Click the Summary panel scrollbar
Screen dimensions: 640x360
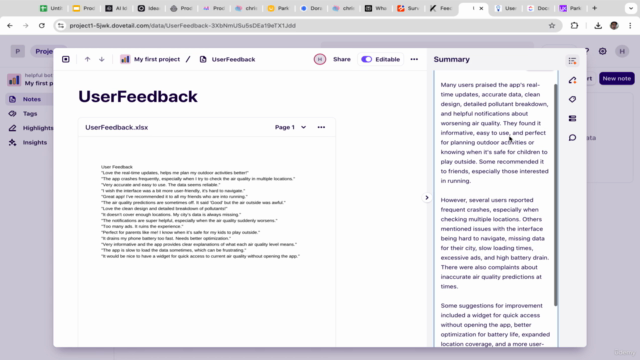tap(556, 195)
